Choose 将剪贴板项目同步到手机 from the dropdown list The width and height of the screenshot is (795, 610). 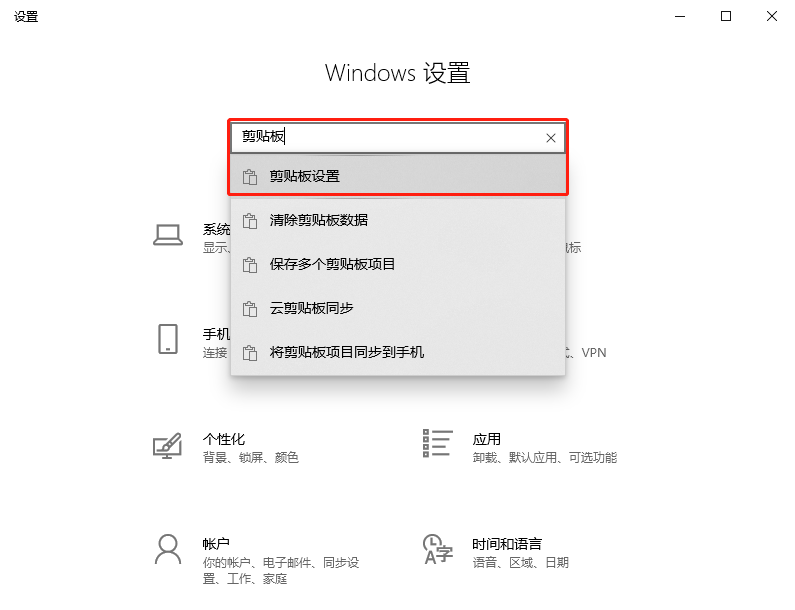(398, 352)
